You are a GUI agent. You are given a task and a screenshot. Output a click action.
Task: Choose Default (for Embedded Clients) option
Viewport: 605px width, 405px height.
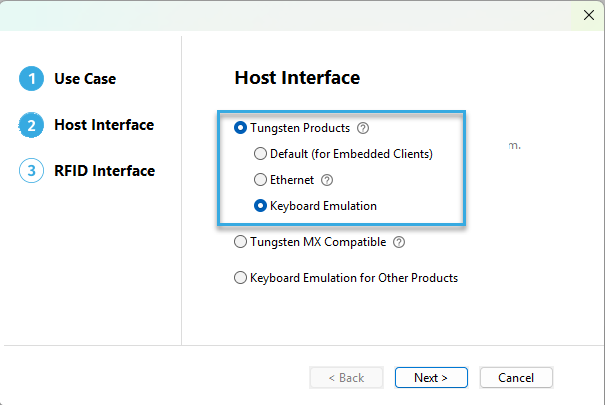click(x=260, y=154)
